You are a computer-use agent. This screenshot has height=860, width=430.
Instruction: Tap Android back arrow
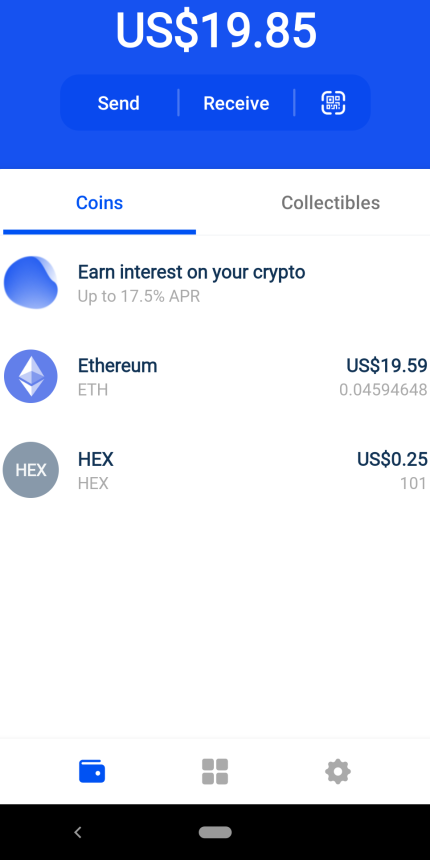click(78, 832)
